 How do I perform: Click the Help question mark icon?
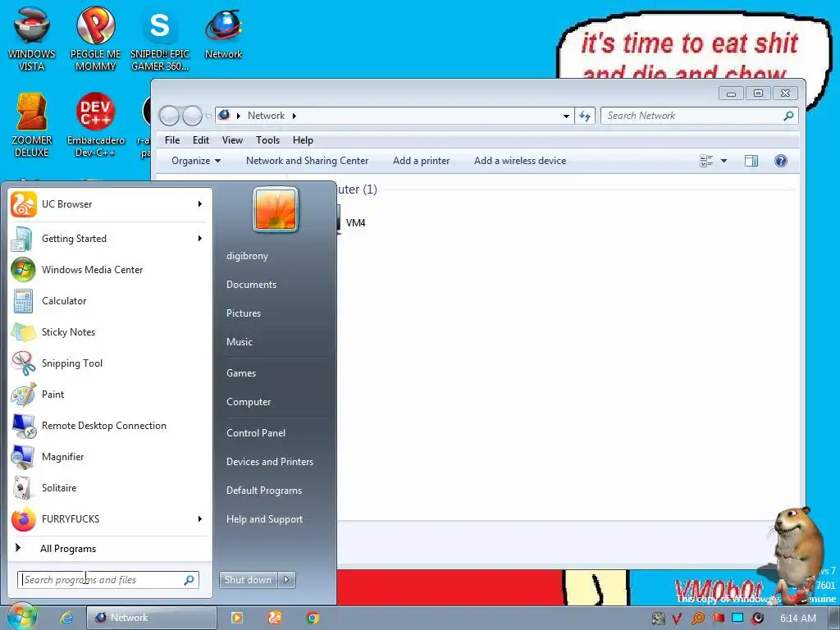click(x=781, y=161)
